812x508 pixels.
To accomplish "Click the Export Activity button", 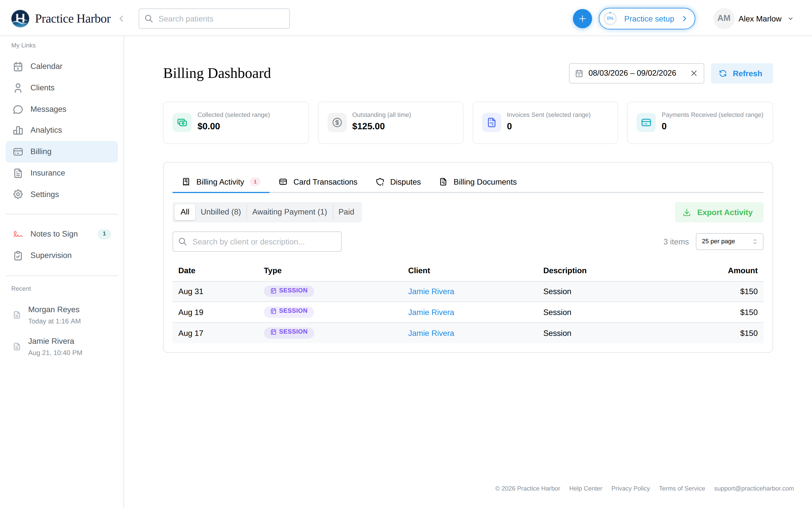I will (719, 212).
